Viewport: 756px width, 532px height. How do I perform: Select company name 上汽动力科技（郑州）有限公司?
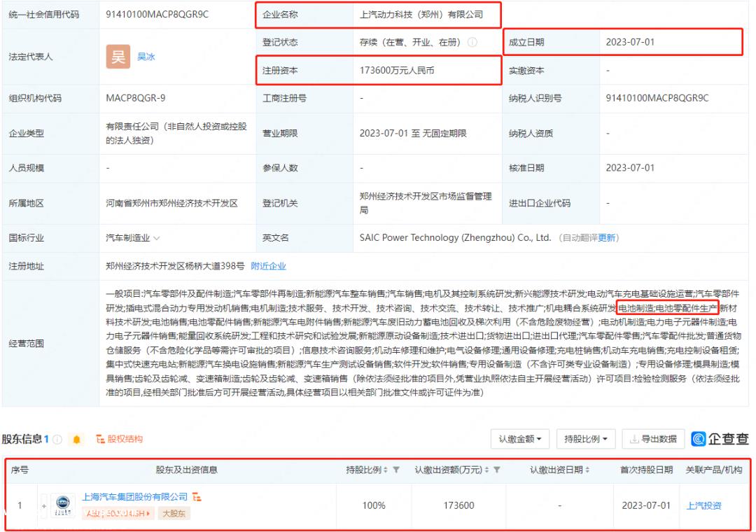pos(421,15)
